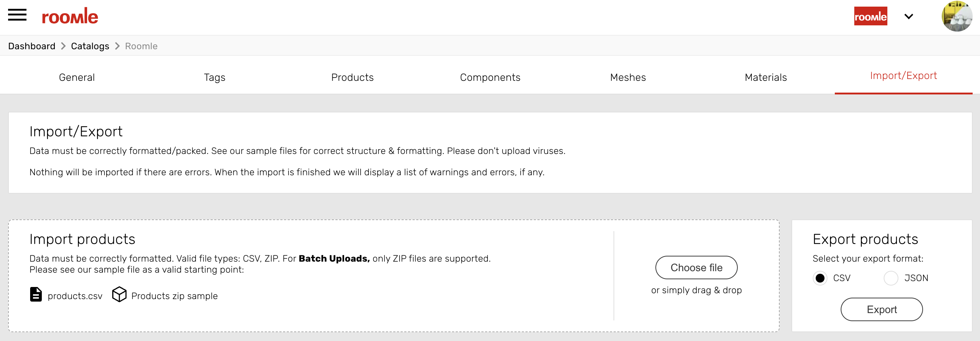Image resolution: width=980 pixels, height=341 pixels.
Task: Open the hamburger navigation menu
Action: 17,15
